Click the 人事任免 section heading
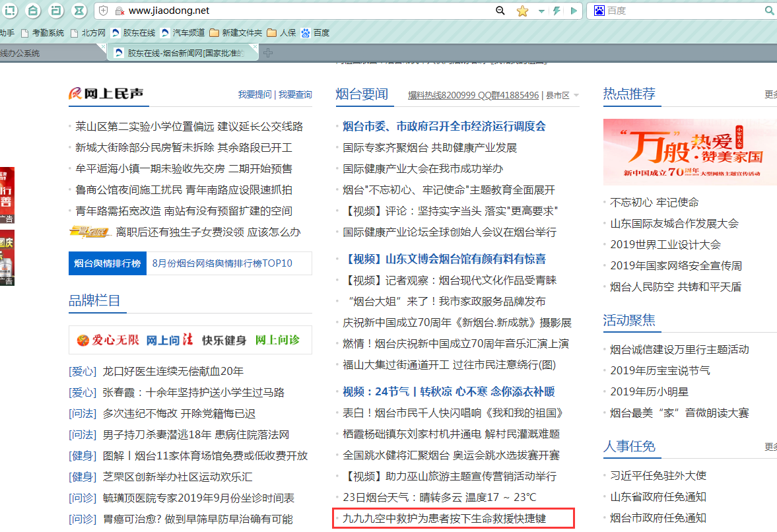The height and width of the screenshot is (532, 777). 629,446
